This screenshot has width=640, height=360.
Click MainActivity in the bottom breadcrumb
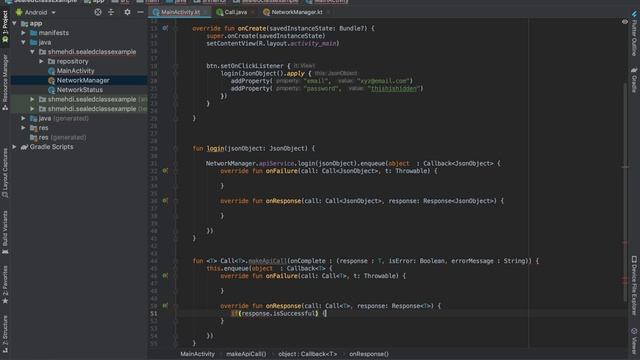tap(198, 354)
